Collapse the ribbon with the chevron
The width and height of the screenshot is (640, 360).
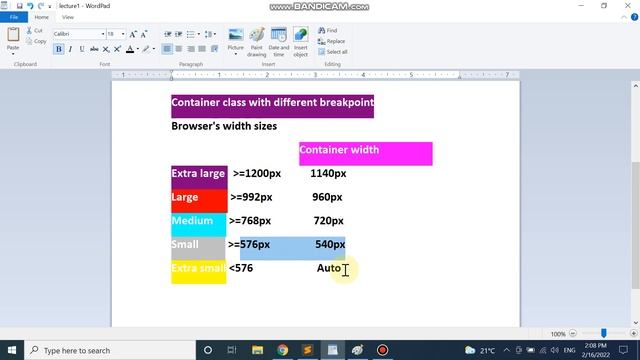[x=624, y=17]
